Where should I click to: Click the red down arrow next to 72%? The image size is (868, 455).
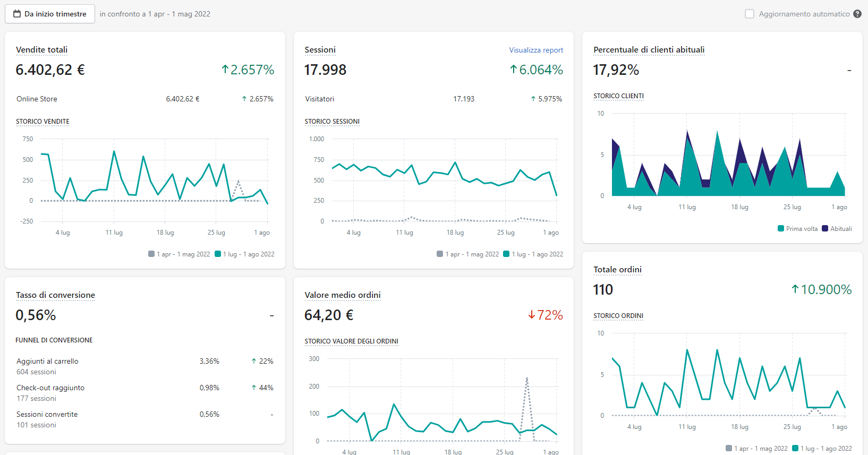[x=532, y=315]
